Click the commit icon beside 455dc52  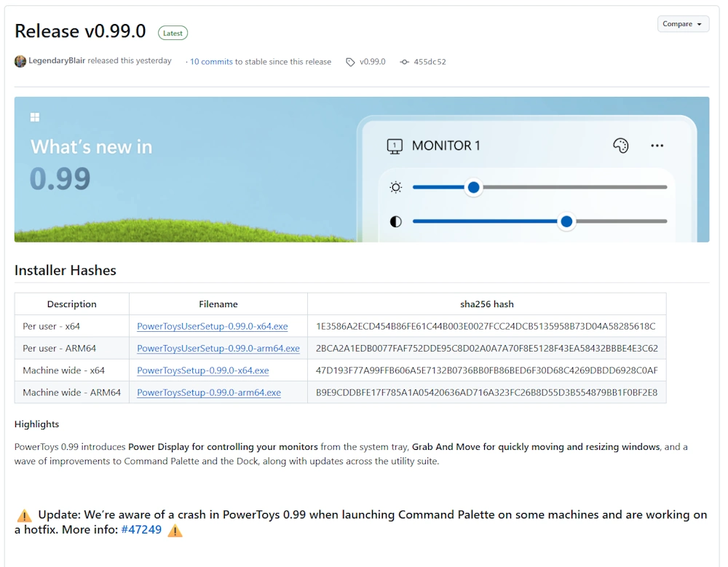[405, 62]
